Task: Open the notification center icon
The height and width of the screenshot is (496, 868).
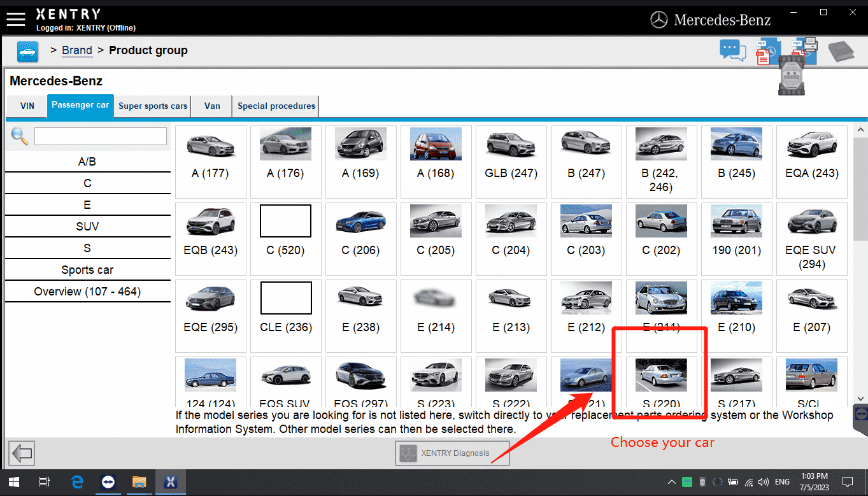Action: 848,482
